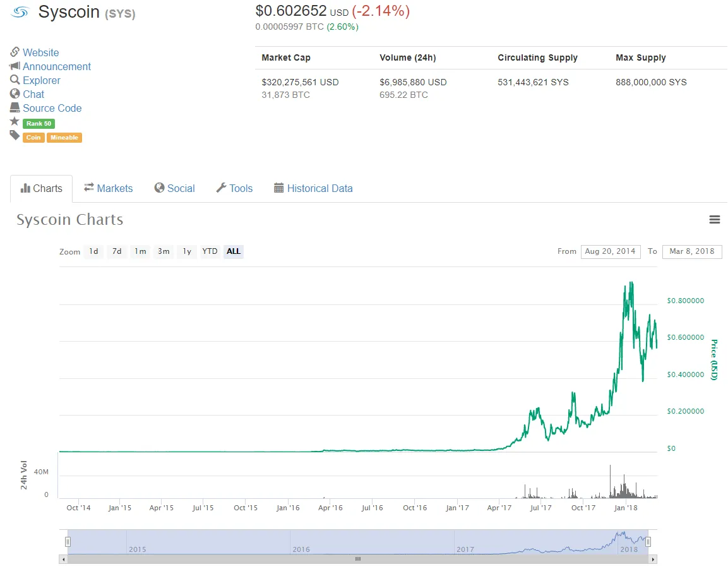
Task: Open the Source Code link
Action: coord(52,108)
